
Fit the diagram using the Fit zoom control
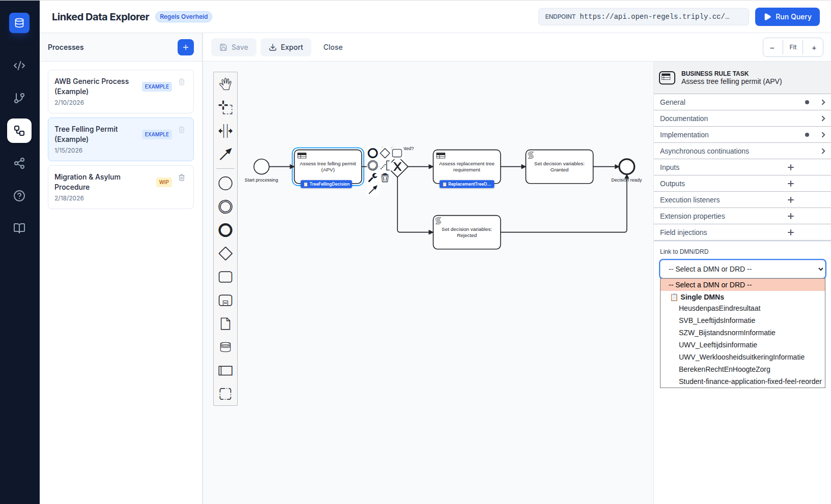(793, 47)
